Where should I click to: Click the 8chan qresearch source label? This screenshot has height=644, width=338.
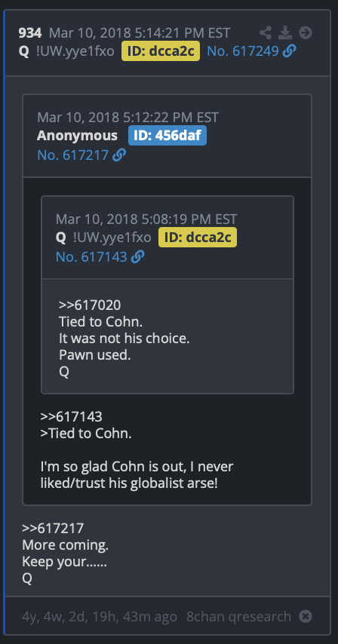[238, 617]
